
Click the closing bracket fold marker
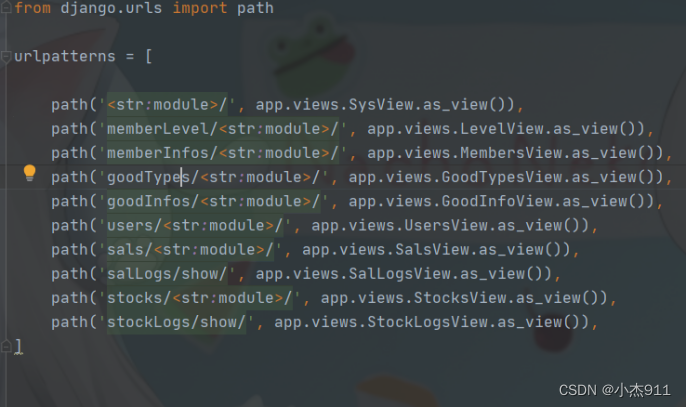point(6,346)
